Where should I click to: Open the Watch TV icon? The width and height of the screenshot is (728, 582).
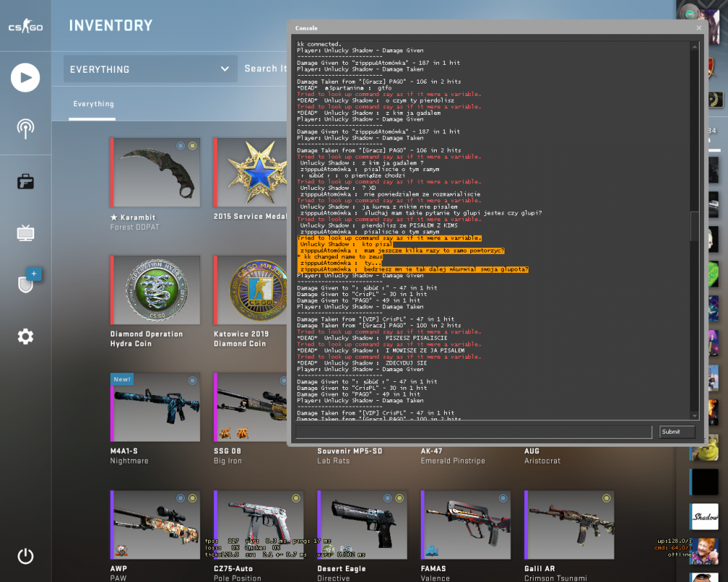(x=25, y=233)
